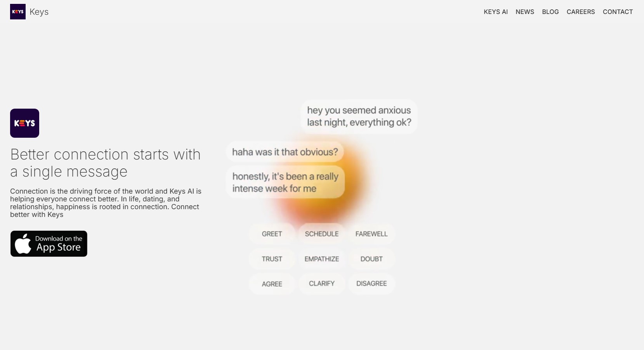Tap the FAREWELL intent chip

[371, 234]
